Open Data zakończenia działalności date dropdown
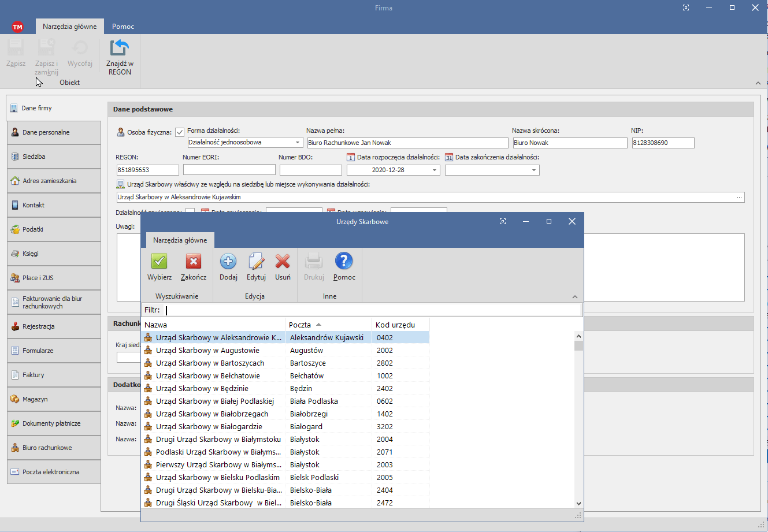The image size is (768, 532). 534,170
